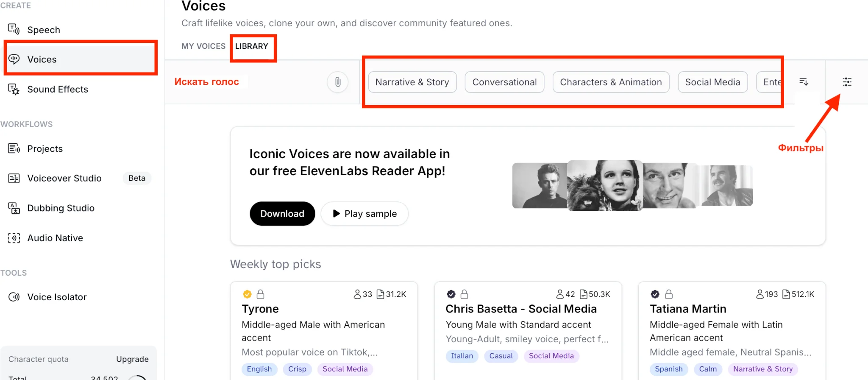Play the Iconic Voices sample
Screen dimensions: 868x380
[x=364, y=214]
